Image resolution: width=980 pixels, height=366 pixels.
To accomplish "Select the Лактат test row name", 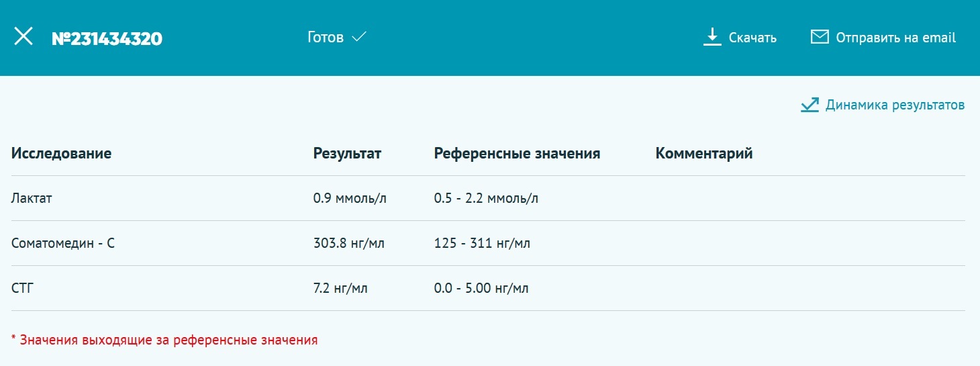I will [x=32, y=198].
